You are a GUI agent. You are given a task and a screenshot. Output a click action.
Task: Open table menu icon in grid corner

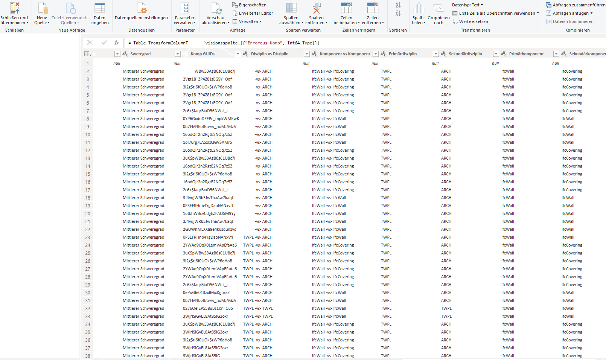tap(88, 54)
